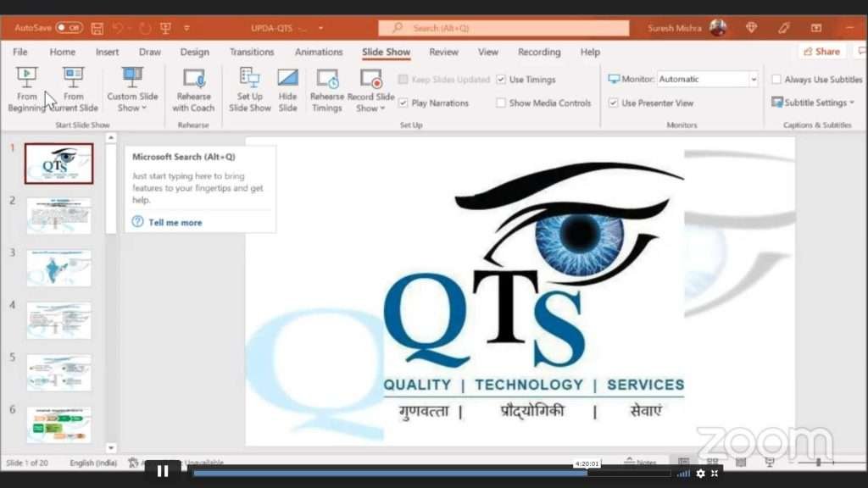Screen dimensions: 868x488
Task: Open the File tab
Action: pos(20,52)
